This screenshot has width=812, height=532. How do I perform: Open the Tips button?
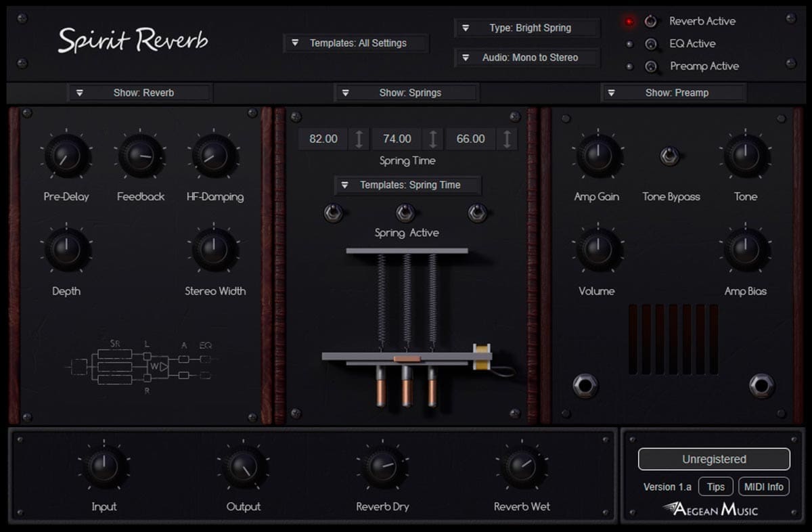point(716,487)
